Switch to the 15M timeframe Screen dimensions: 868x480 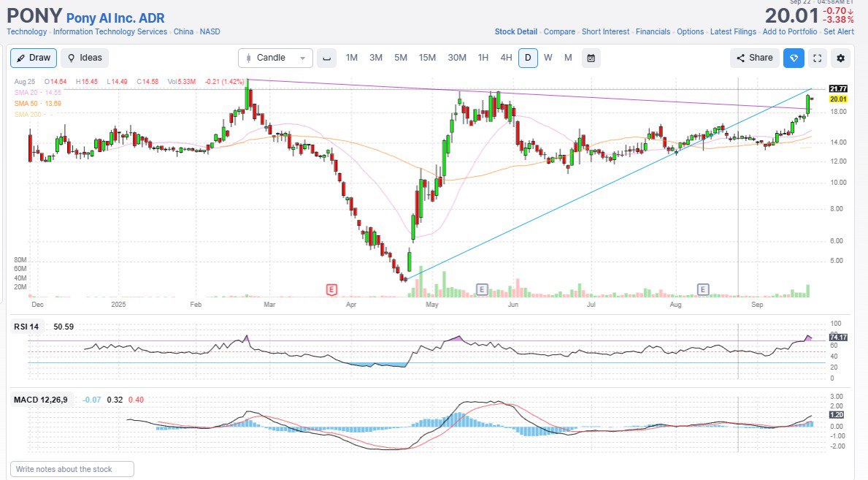click(427, 58)
